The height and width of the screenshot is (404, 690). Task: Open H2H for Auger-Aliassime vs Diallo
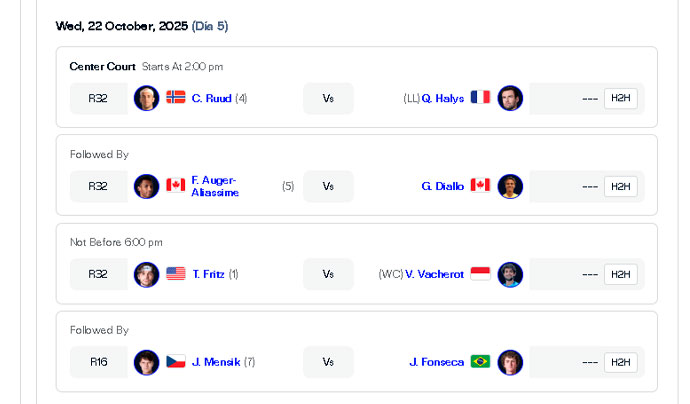(620, 186)
